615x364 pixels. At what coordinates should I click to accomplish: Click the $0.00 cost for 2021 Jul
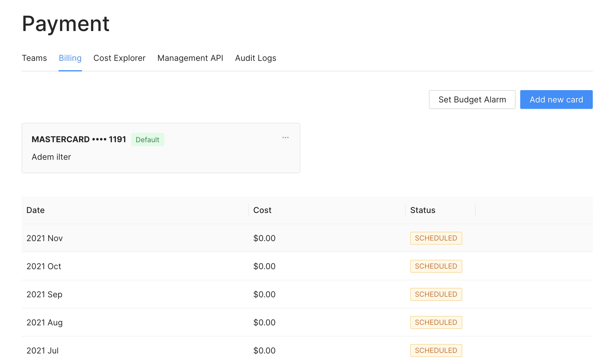[264, 351]
